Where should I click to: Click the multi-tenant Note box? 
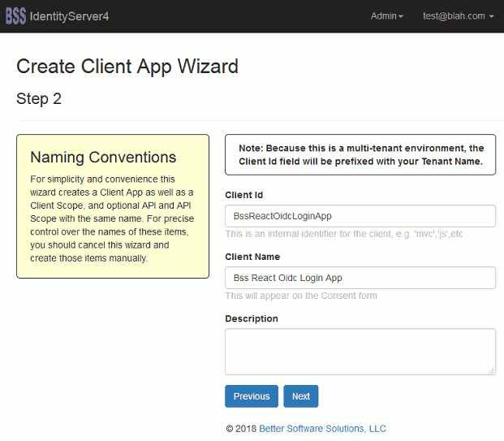pos(360,155)
